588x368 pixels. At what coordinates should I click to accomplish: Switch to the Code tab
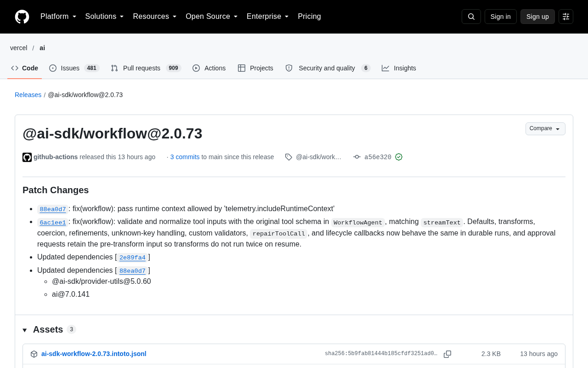coord(25,68)
